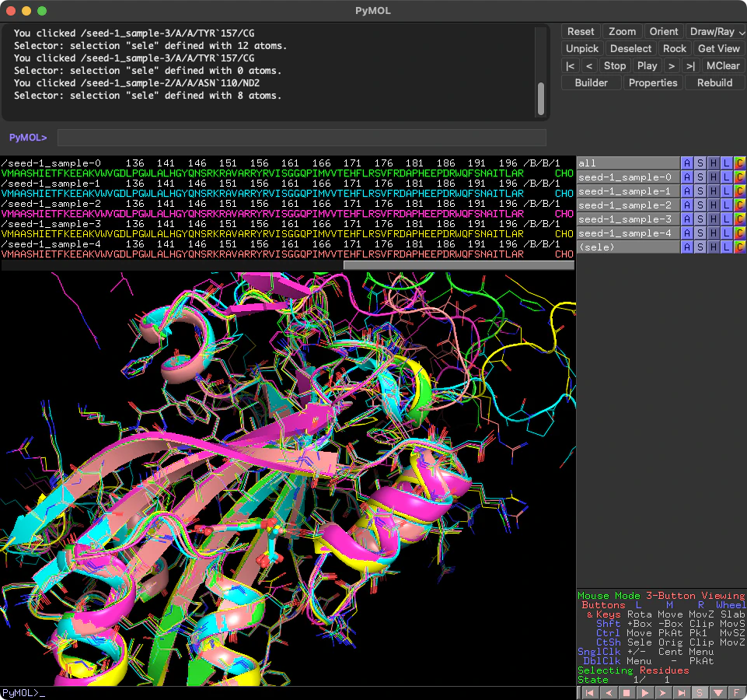Open the Hide menu for the (sele) selection
This screenshot has height=700, width=747.
tap(713, 247)
